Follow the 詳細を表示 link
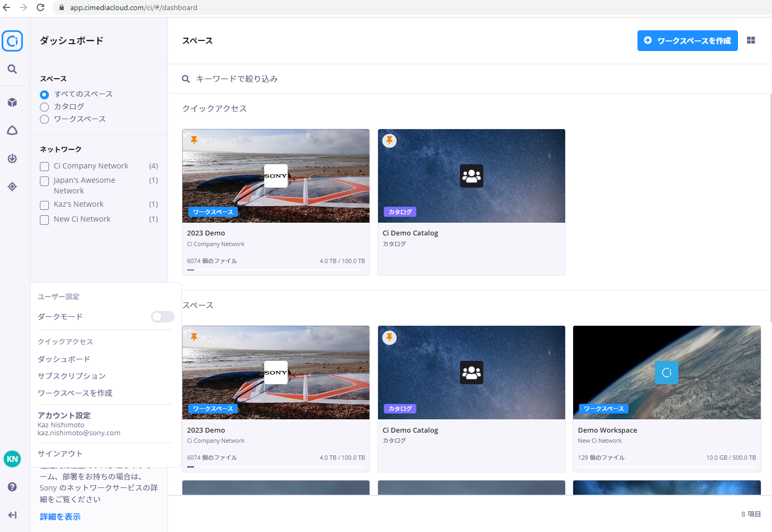The width and height of the screenshot is (772, 532). (x=60, y=517)
